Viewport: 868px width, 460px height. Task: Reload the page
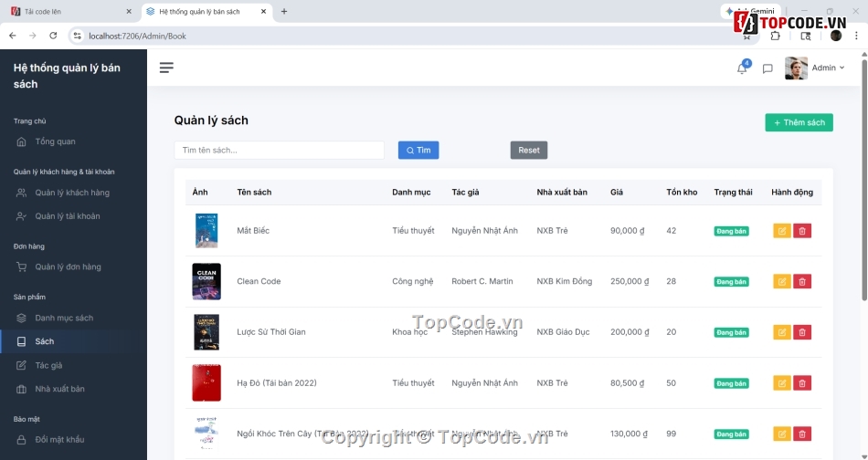click(x=53, y=36)
